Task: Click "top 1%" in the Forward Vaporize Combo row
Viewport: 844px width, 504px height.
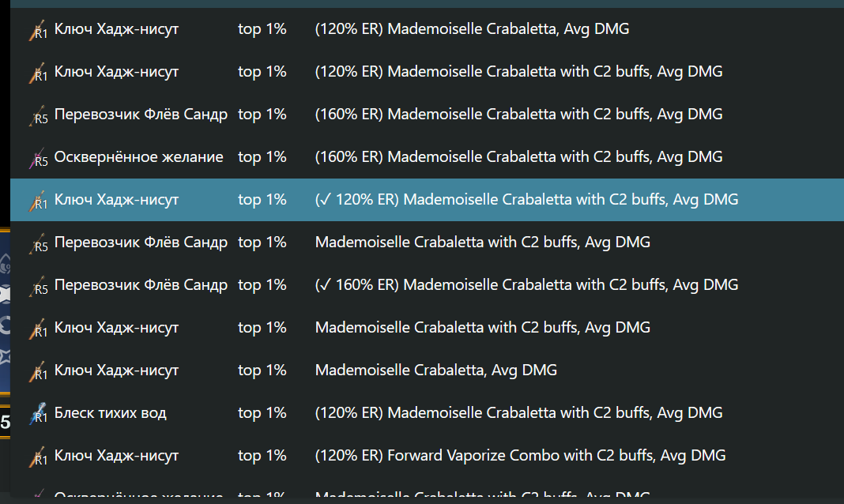Action: 262,456
